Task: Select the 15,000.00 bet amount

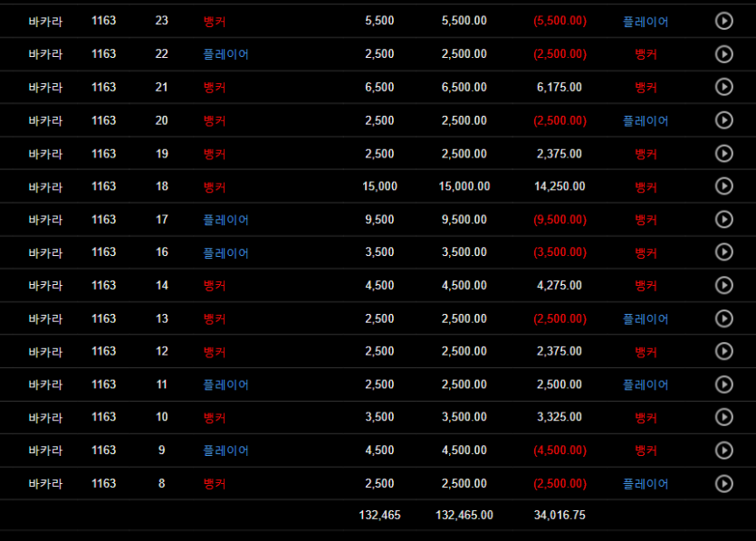Action: [x=464, y=186]
